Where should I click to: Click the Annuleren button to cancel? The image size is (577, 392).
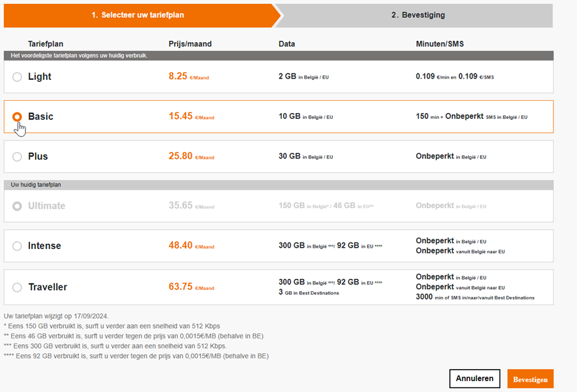click(474, 378)
